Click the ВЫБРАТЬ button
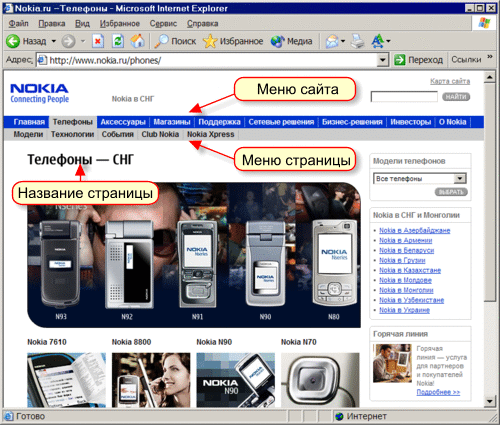 click(x=451, y=192)
